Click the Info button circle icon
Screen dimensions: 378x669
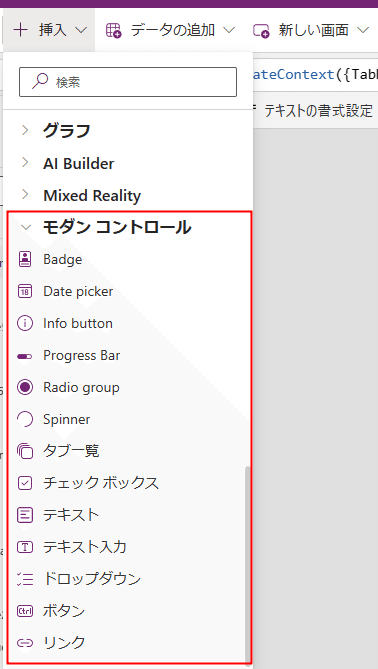25,323
